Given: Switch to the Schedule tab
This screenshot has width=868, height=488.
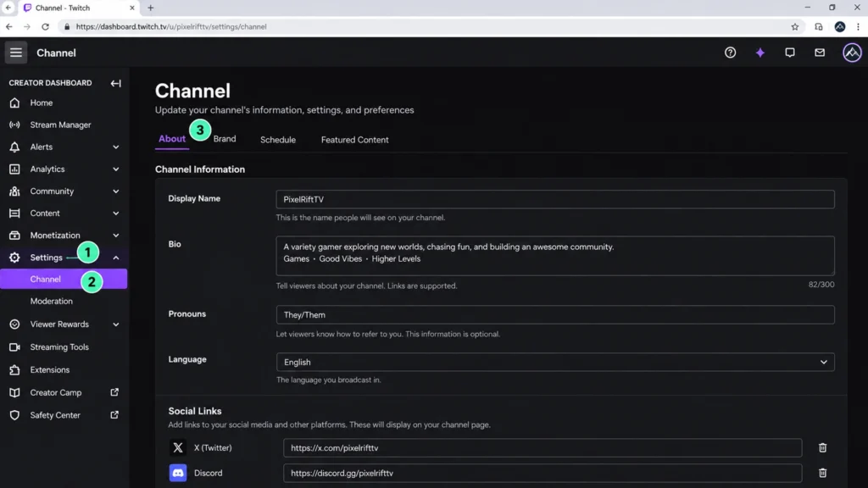Looking at the screenshot, I should [x=278, y=140].
